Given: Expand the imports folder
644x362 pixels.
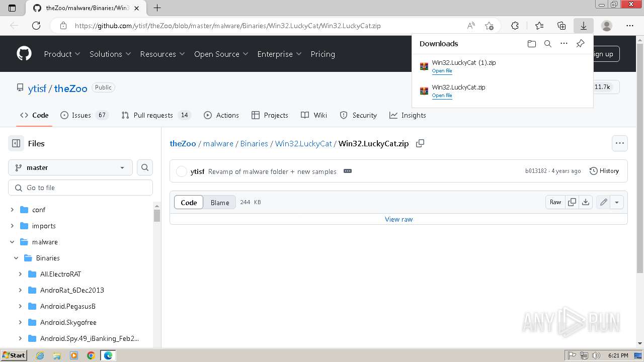Looking at the screenshot, I should tap(12, 226).
